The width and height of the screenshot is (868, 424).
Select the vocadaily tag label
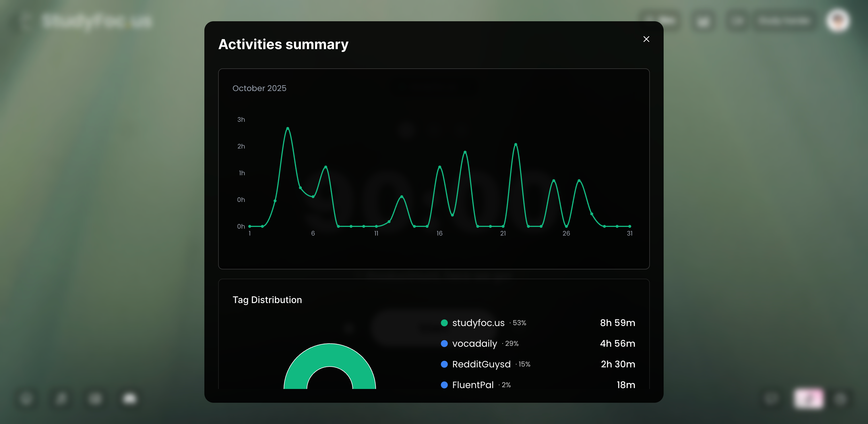tap(474, 343)
